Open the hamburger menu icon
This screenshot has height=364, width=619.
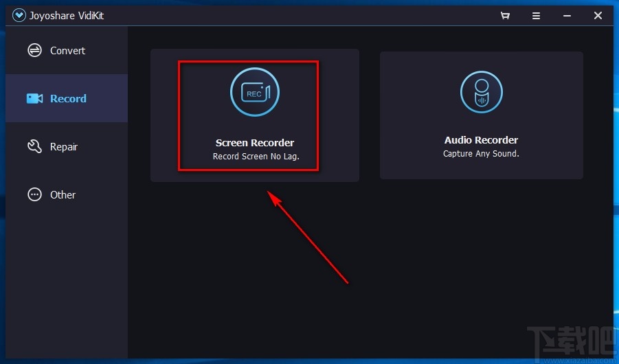(536, 16)
